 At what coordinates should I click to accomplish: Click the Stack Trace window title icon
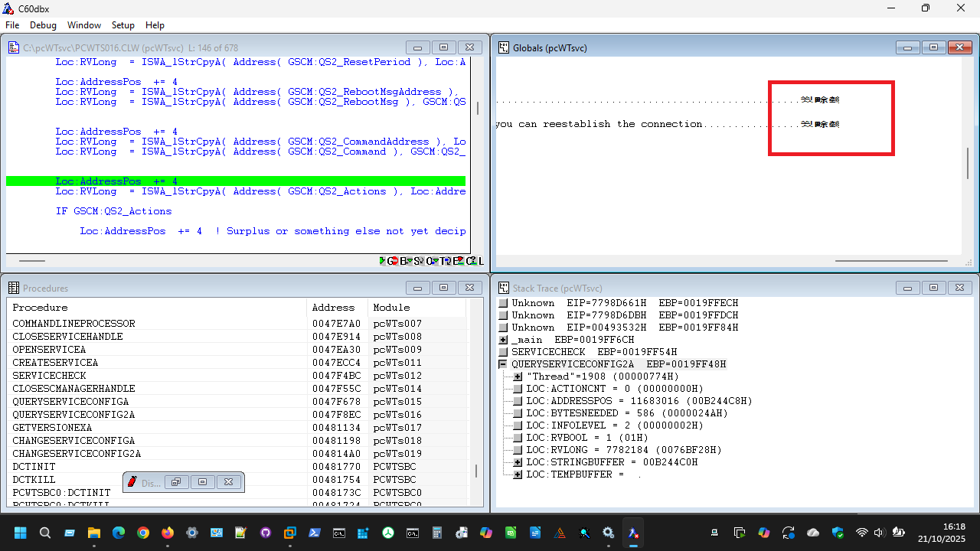pos(504,288)
